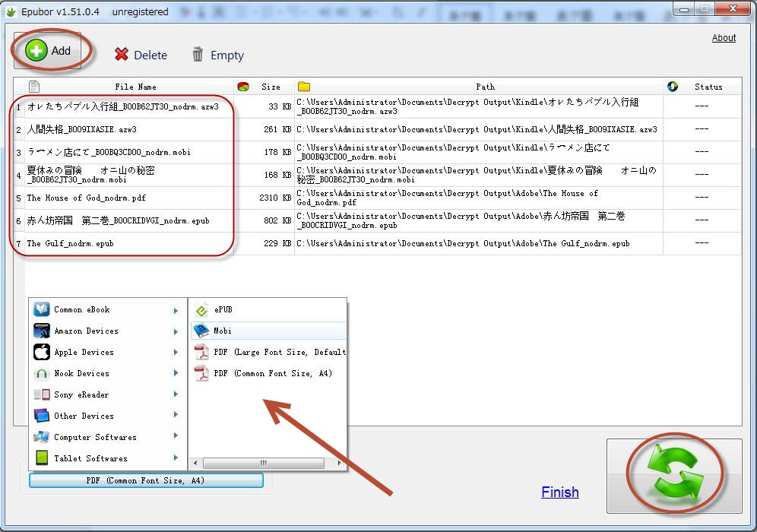The height and width of the screenshot is (532, 757).
Task: Click the green plus Add icon
Action: pos(36,50)
